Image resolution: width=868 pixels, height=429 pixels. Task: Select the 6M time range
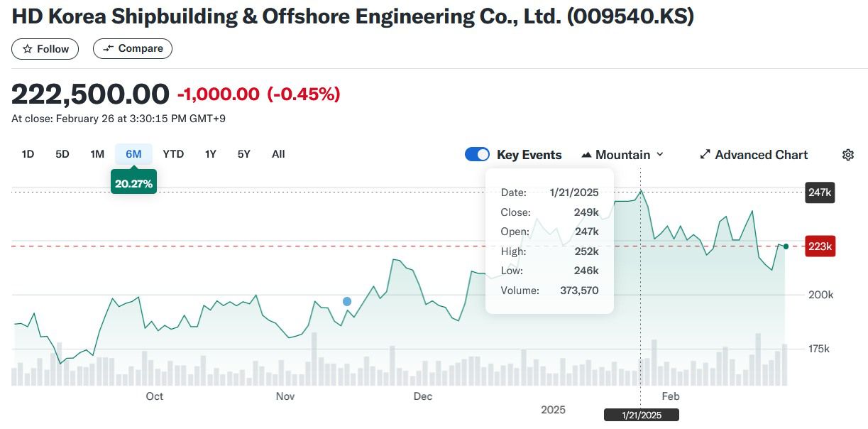(x=133, y=154)
